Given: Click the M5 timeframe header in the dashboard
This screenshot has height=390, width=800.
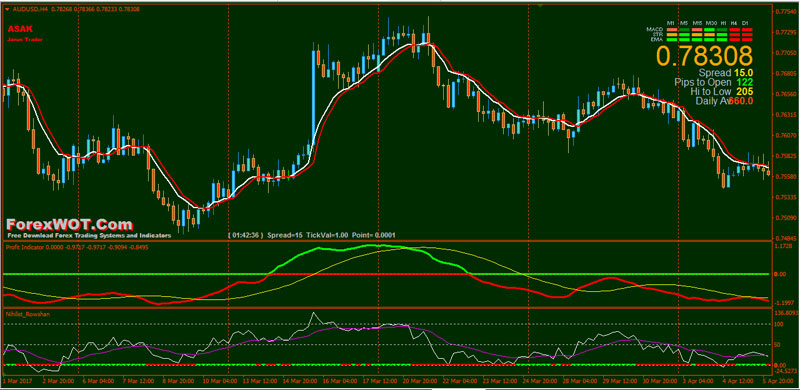Looking at the screenshot, I should point(684,23).
